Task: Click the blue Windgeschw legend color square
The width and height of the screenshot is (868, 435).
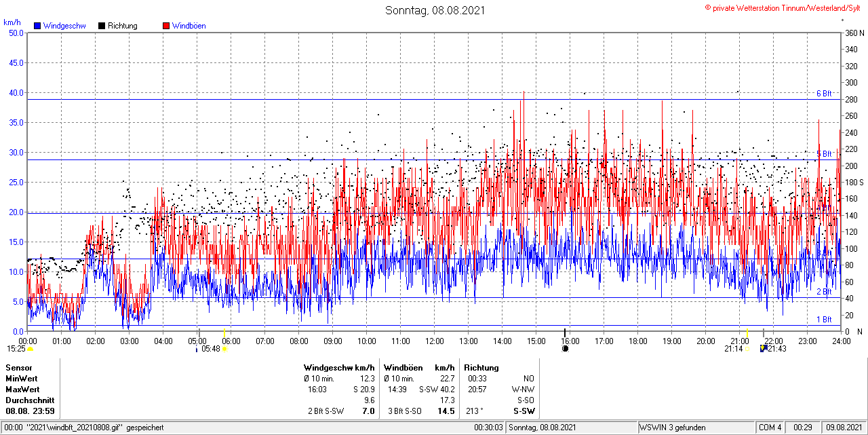Action: 37,26
